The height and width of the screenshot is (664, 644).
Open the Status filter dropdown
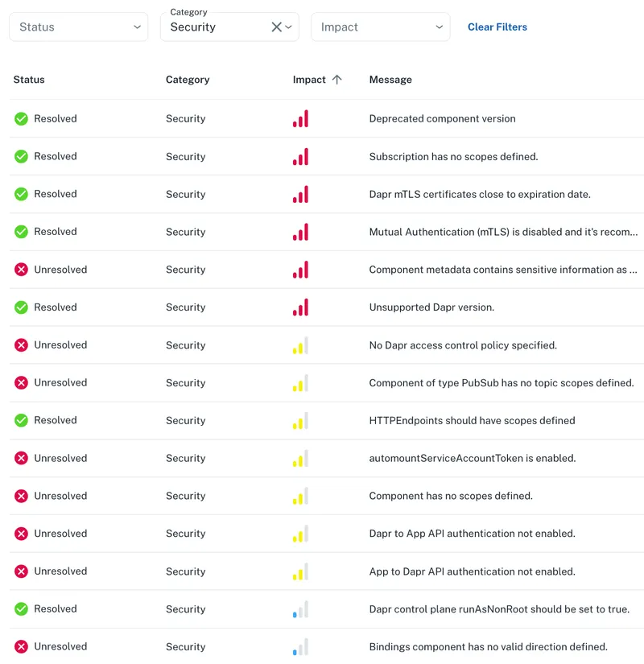click(x=78, y=27)
